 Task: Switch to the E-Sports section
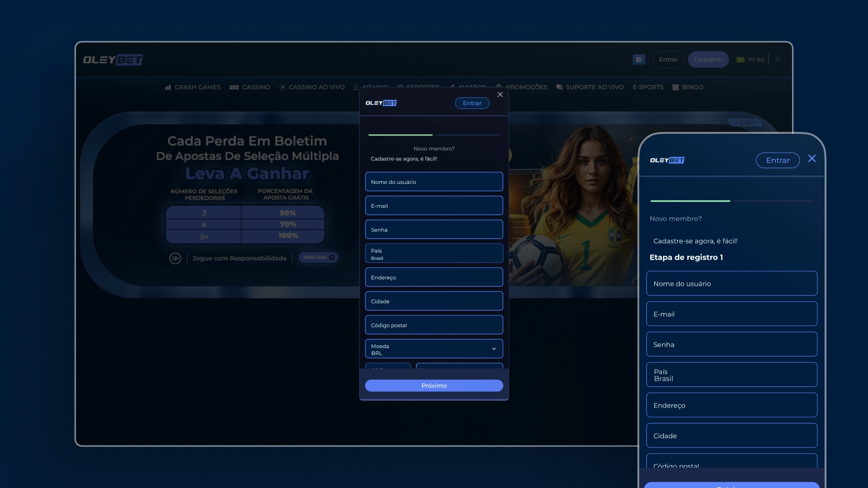tap(648, 87)
